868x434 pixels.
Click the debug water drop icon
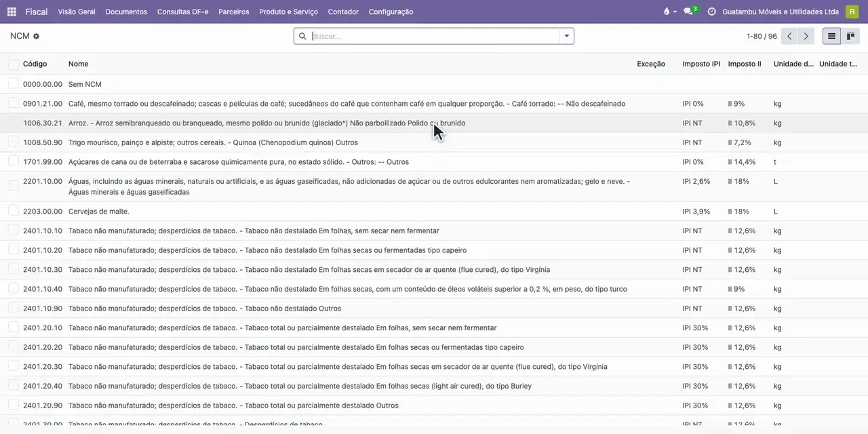(667, 12)
